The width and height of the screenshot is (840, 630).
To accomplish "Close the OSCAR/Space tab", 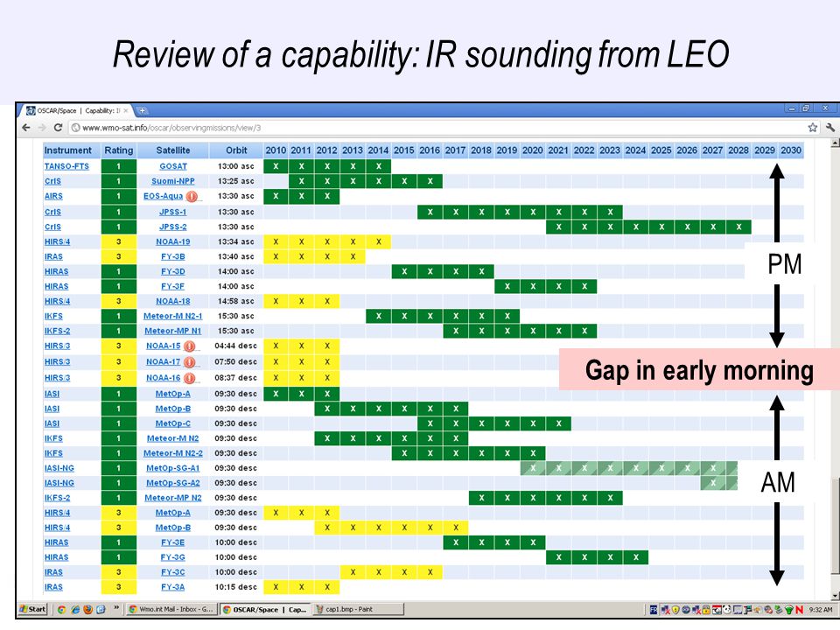I will pos(126,111).
